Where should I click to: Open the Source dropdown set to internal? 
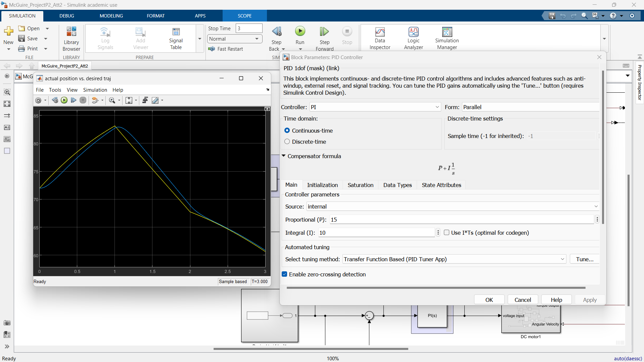point(453,207)
